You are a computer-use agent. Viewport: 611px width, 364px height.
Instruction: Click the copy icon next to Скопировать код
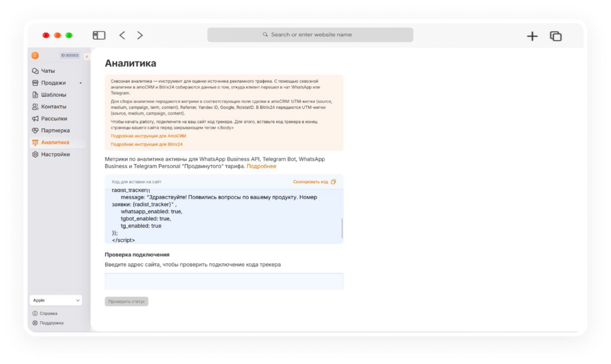click(334, 182)
